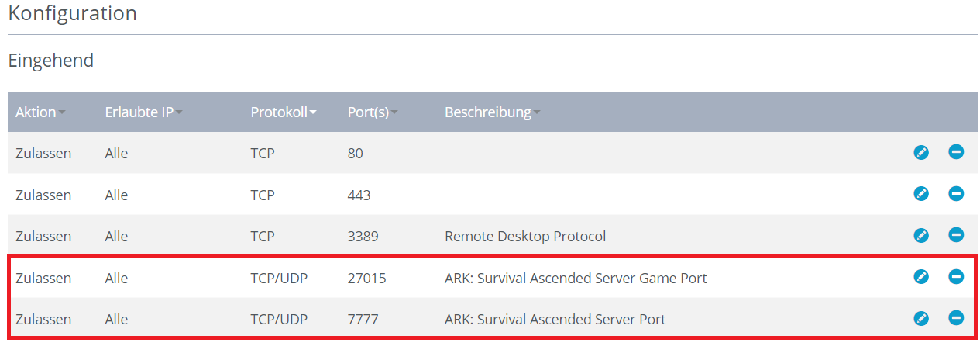Sort by Erlaubte IP column
This screenshot has width=980, height=346.
pos(143,112)
